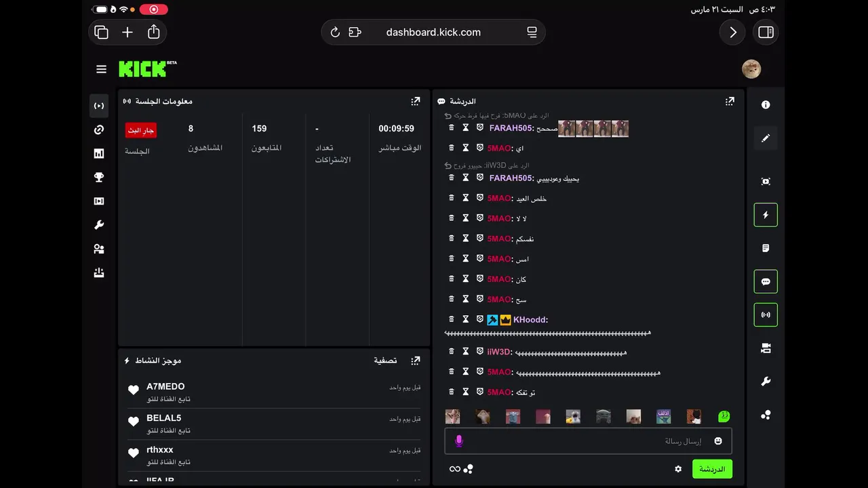Open the video library icon in left sidebar
The width and height of the screenshot is (868, 488).
(x=99, y=201)
